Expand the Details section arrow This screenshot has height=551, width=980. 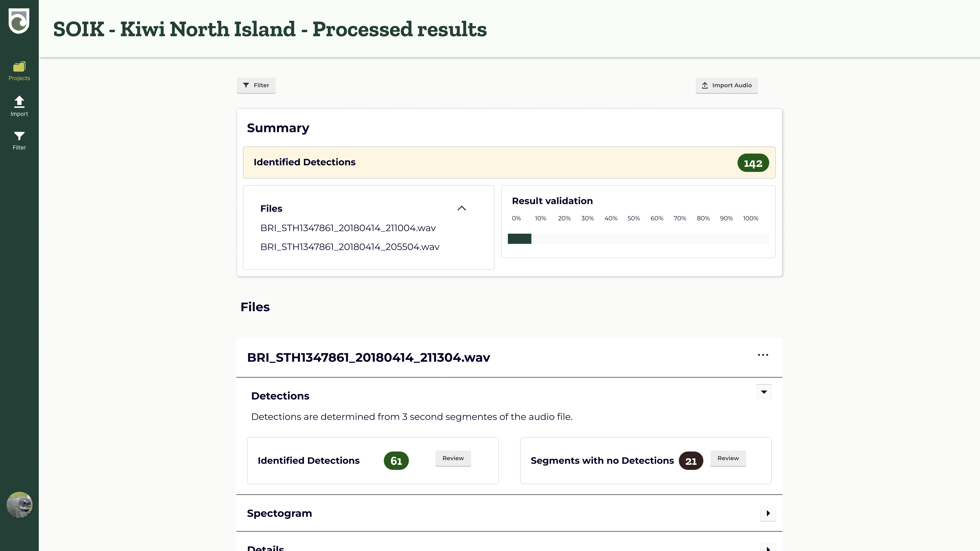(x=768, y=548)
